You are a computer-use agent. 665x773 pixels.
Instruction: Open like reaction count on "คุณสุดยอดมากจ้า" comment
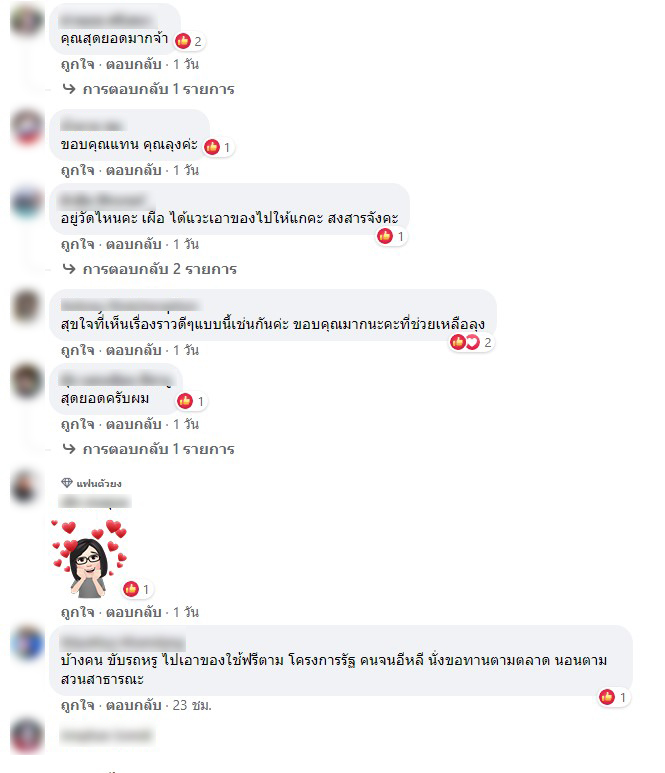point(189,41)
